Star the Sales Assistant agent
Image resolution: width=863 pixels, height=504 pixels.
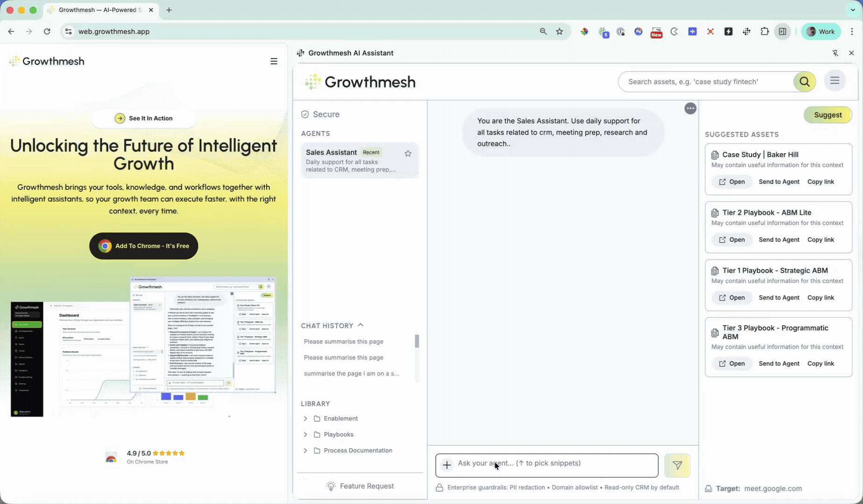[x=408, y=153]
